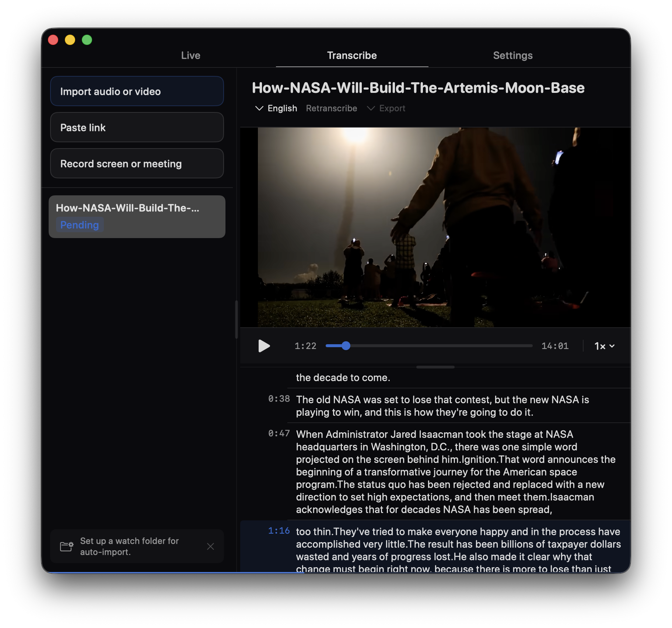Switch to the Live tab
The image size is (672, 628).
190,55
